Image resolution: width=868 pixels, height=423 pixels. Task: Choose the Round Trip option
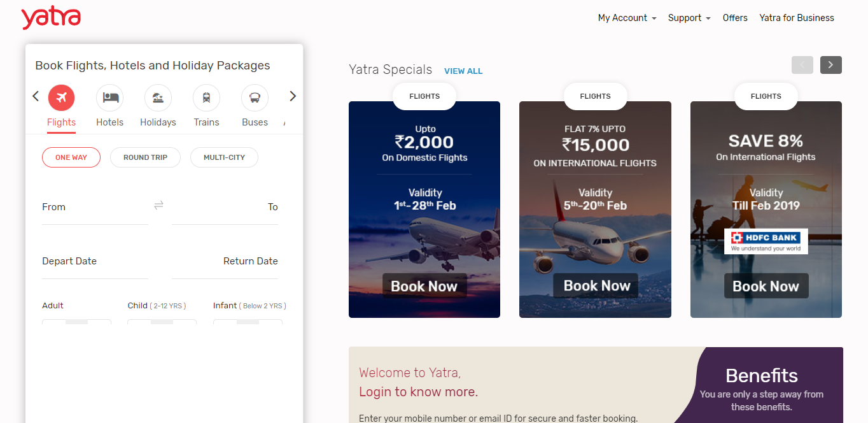145,157
